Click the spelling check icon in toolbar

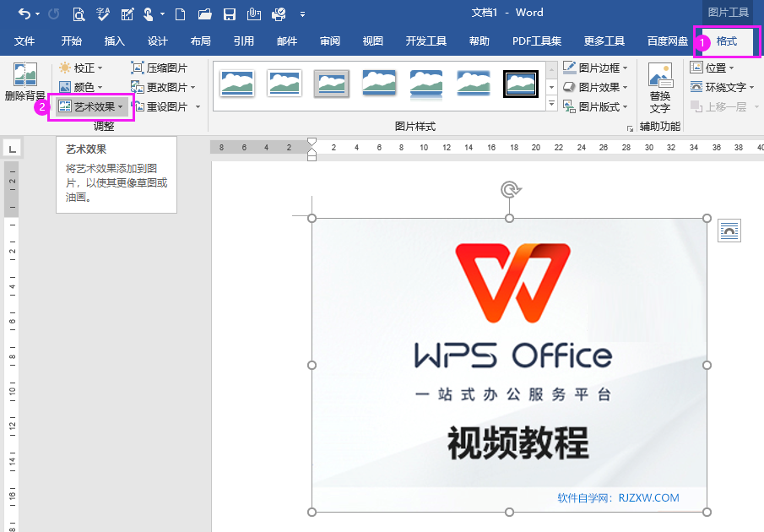103,14
